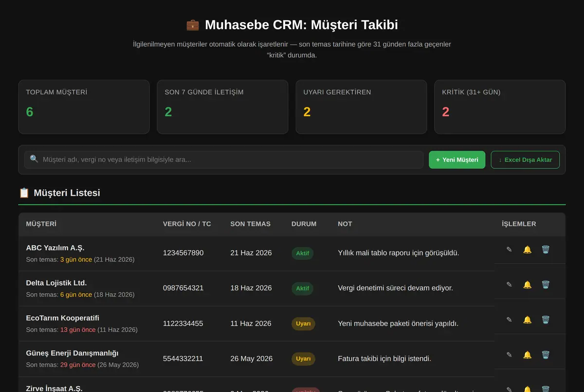Screen dimensions: 584x392
Task: Click the SON TEMAS column header
Action: click(250, 224)
